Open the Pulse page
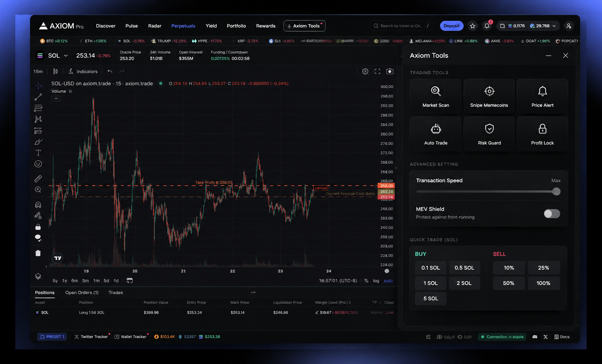Viewport: 602px width, 364px height. tap(131, 26)
